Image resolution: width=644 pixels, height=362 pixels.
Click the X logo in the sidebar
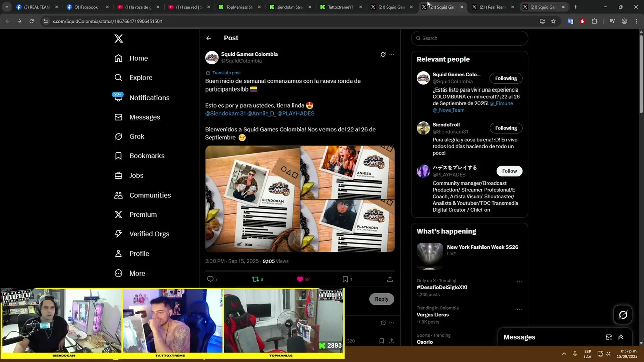click(118, 39)
